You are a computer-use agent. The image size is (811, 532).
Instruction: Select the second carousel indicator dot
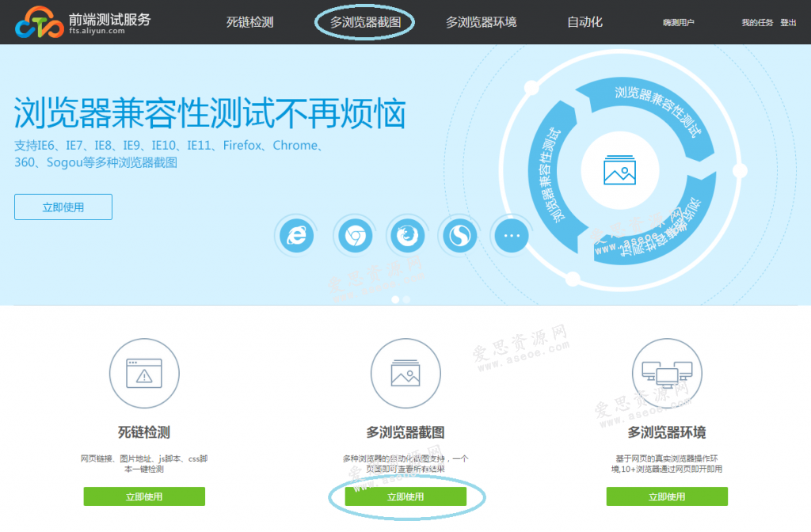(x=406, y=300)
